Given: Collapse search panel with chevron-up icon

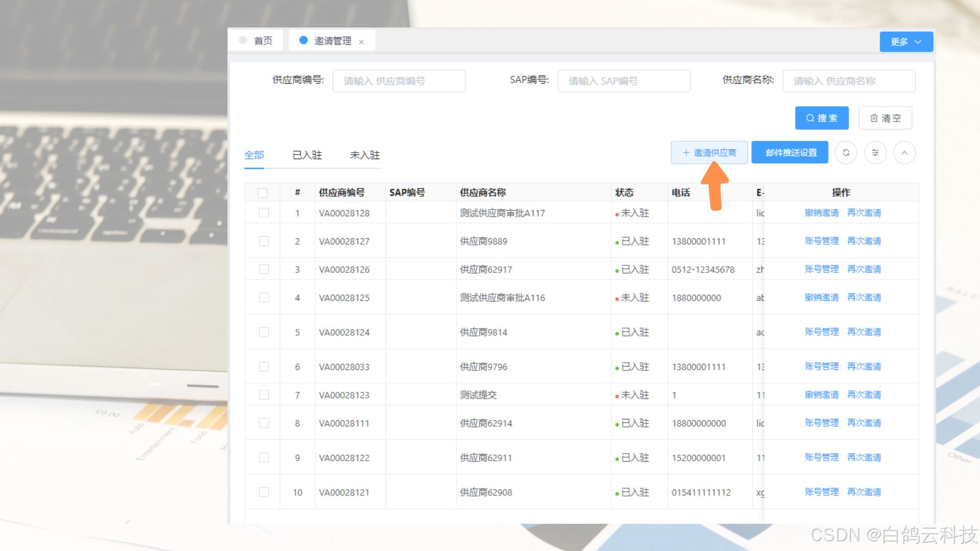Looking at the screenshot, I should coord(904,153).
